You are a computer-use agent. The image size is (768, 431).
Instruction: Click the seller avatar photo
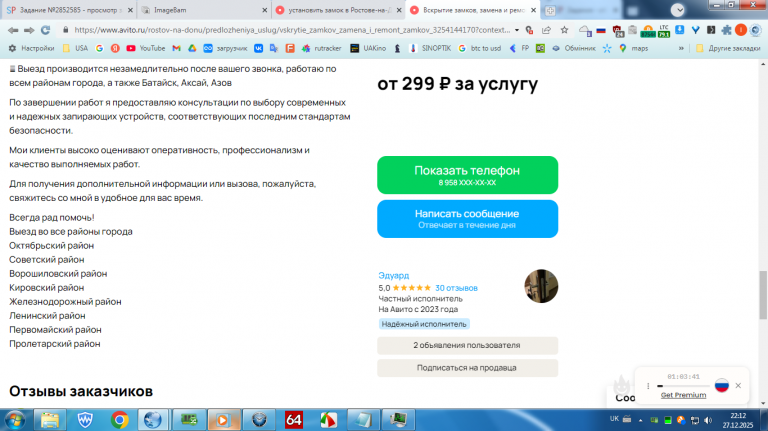click(541, 286)
